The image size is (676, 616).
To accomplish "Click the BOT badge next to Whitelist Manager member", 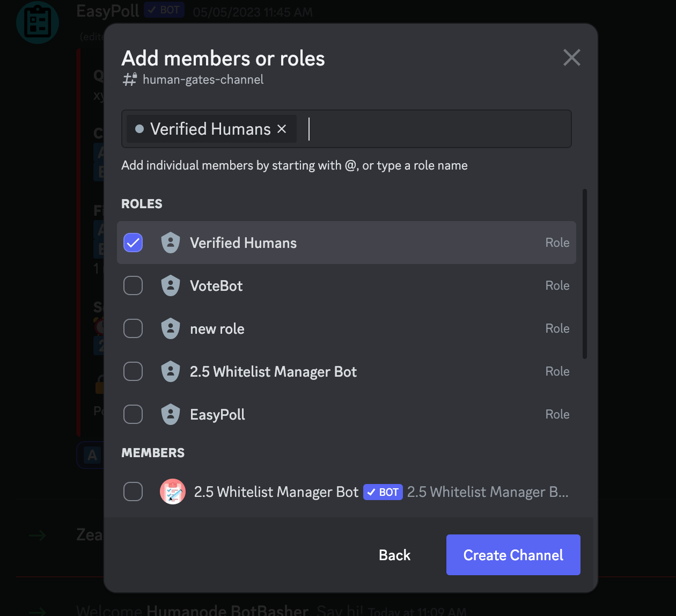I will (383, 492).
